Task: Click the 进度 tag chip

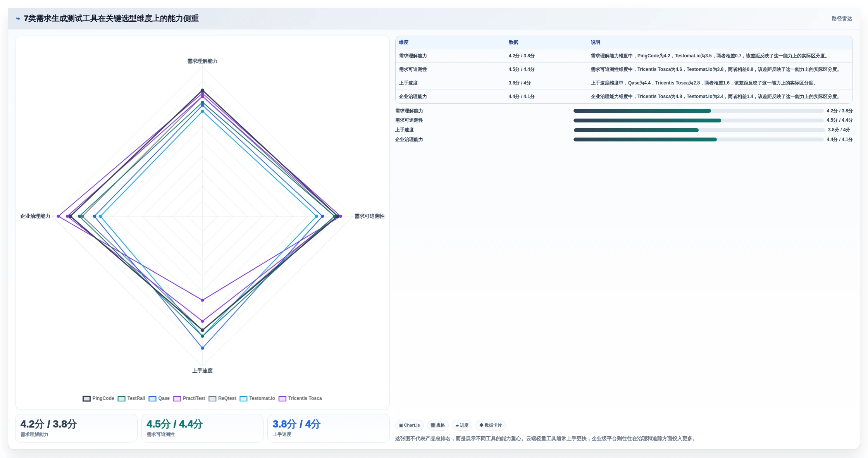Action: tap(462, 425)
